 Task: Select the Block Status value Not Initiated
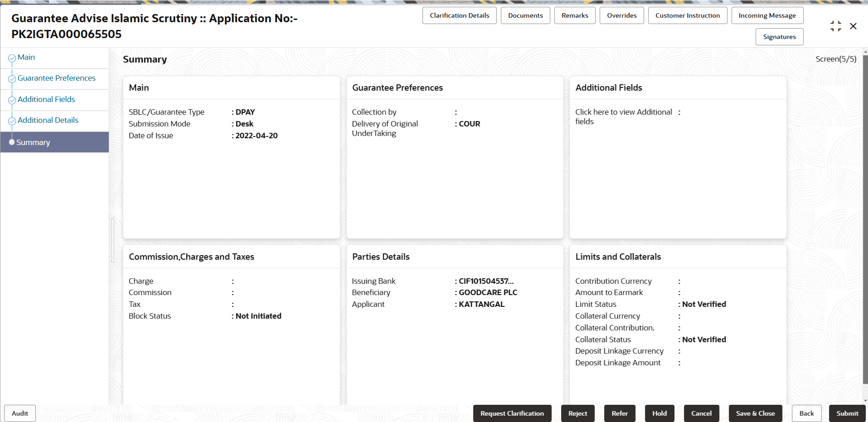(258, 316)
